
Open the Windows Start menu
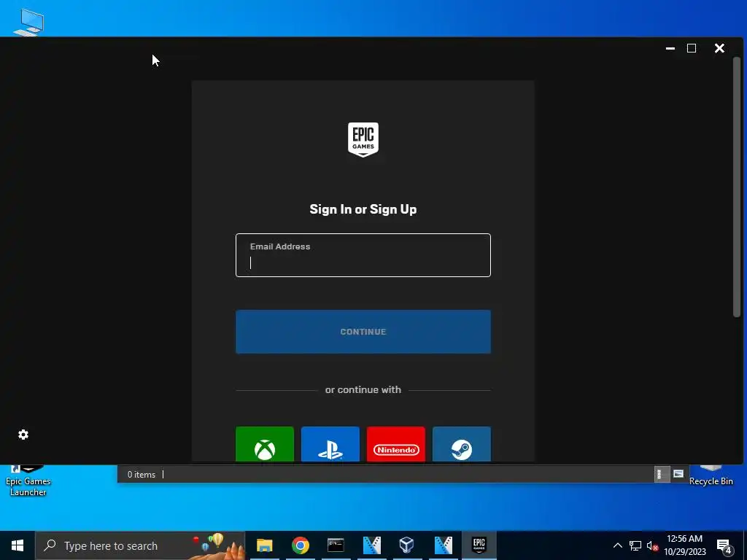(x=18, y=545)
